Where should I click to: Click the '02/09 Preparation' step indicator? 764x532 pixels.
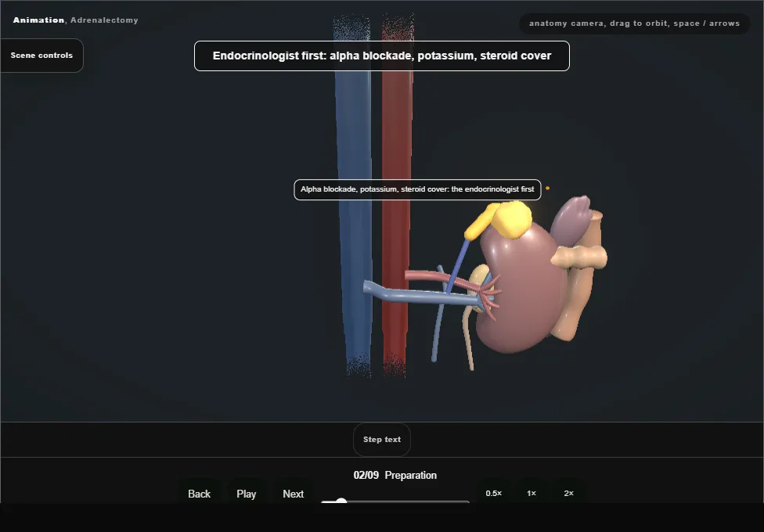[395, 475]
